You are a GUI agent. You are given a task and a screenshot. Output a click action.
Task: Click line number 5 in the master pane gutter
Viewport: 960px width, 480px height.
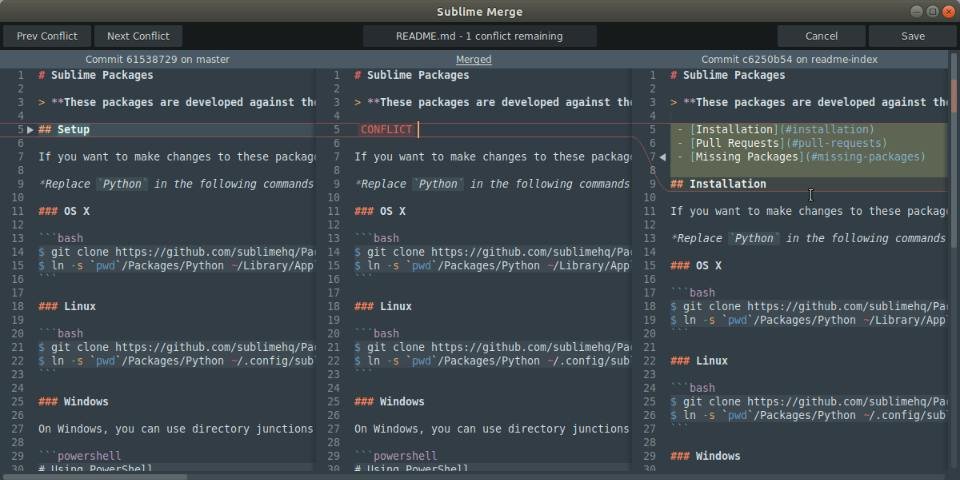21,130
